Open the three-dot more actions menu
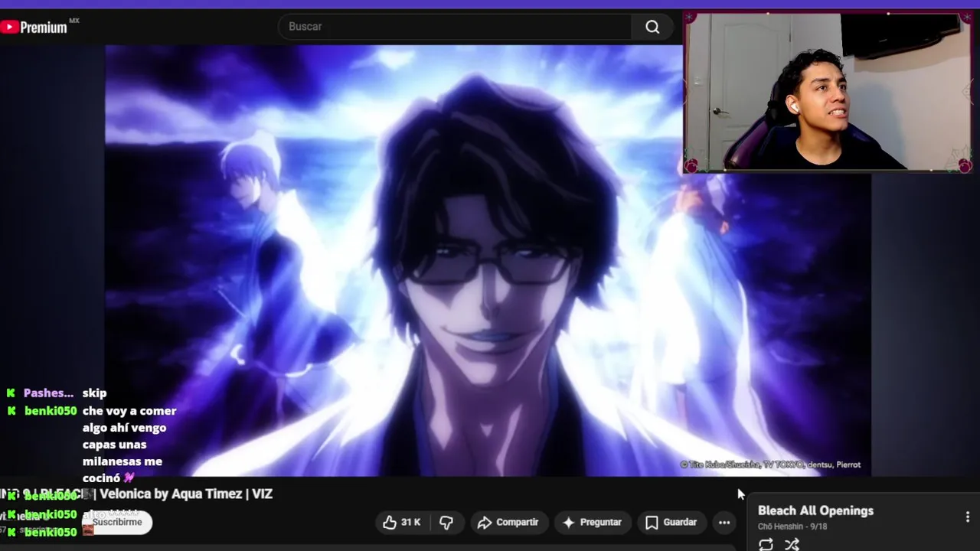Image resolution: width=980 pixels, height=551 pixels. tap(724, 522)
